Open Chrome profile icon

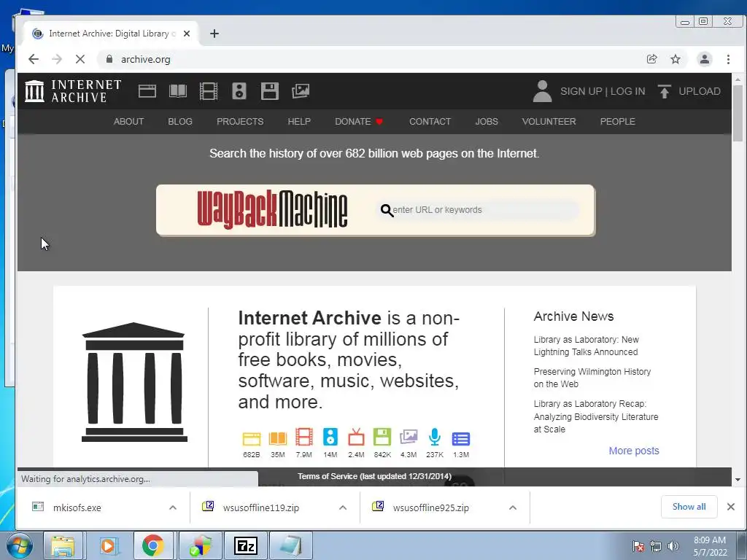705,59
